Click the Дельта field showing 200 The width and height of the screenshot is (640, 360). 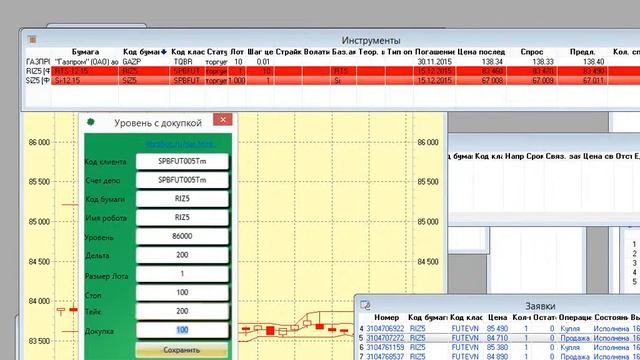click(x=182, y=255)
